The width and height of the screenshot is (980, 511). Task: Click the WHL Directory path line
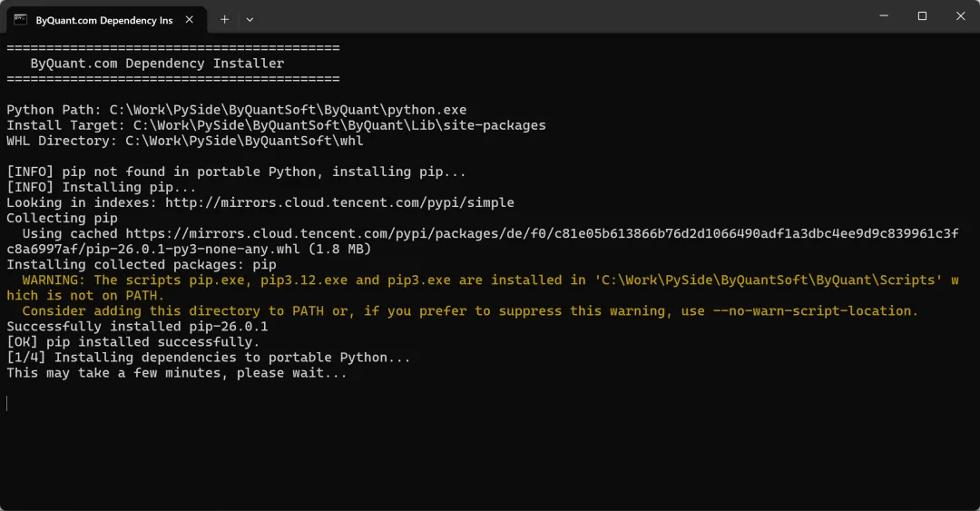tap(184, 141)
